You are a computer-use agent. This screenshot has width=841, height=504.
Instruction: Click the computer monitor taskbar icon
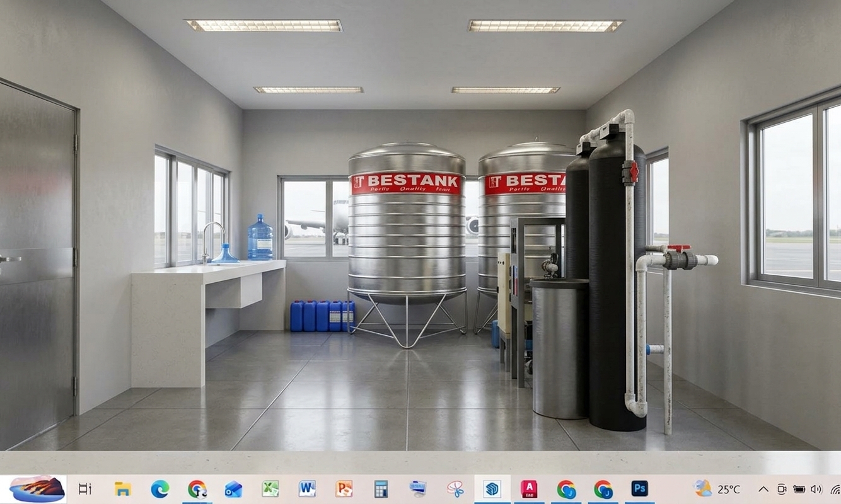[417, 489]
